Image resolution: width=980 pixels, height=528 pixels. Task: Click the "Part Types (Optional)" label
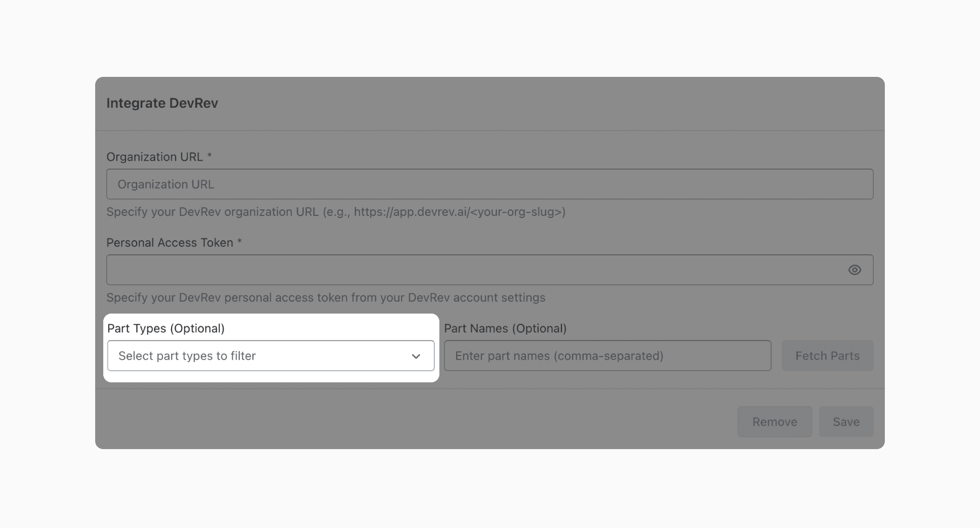click(x=166, y=328)
